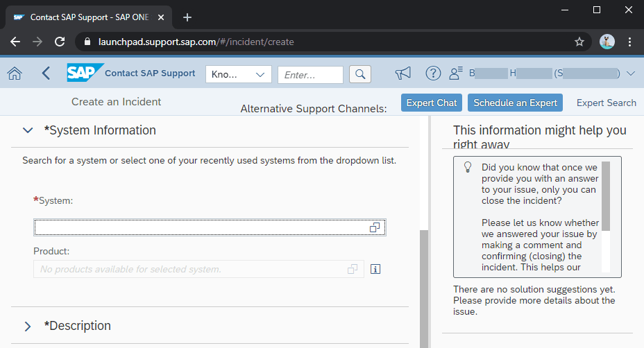Open System value help icon
Viewport: 644px width, 348px height.
(375, 227)
